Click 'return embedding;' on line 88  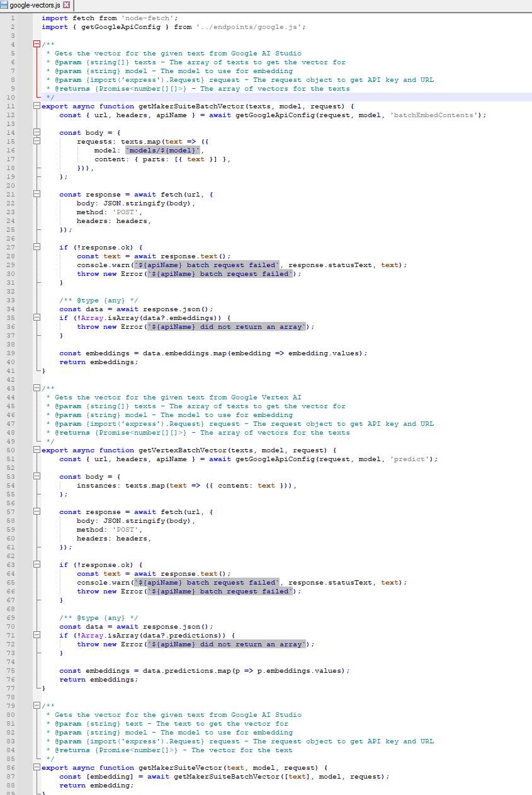click(96, 785)
